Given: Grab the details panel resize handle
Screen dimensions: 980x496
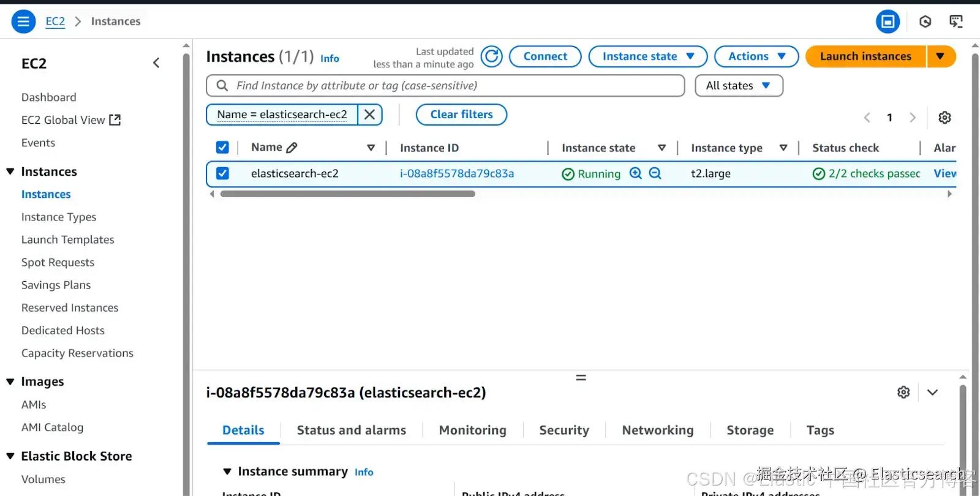Looking at the screenshot, I should tap(581, 378).
